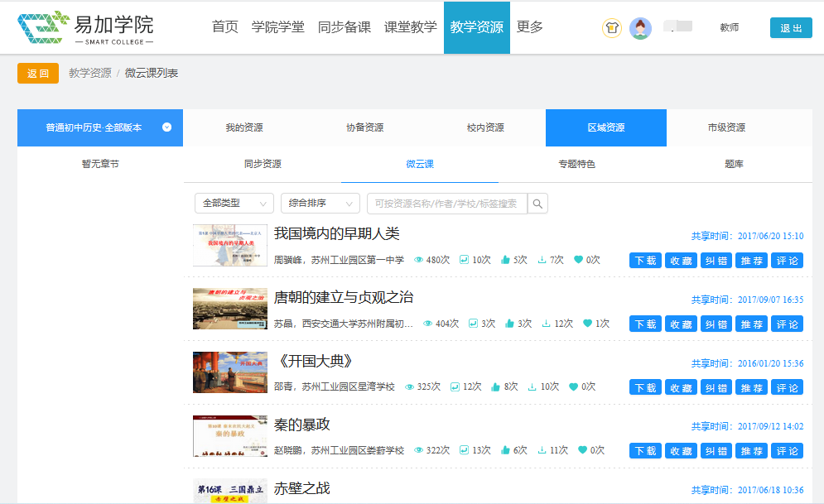Open 学院学堂 in the navigation bar
The image size is (824, 504).
tap(278, 26)
